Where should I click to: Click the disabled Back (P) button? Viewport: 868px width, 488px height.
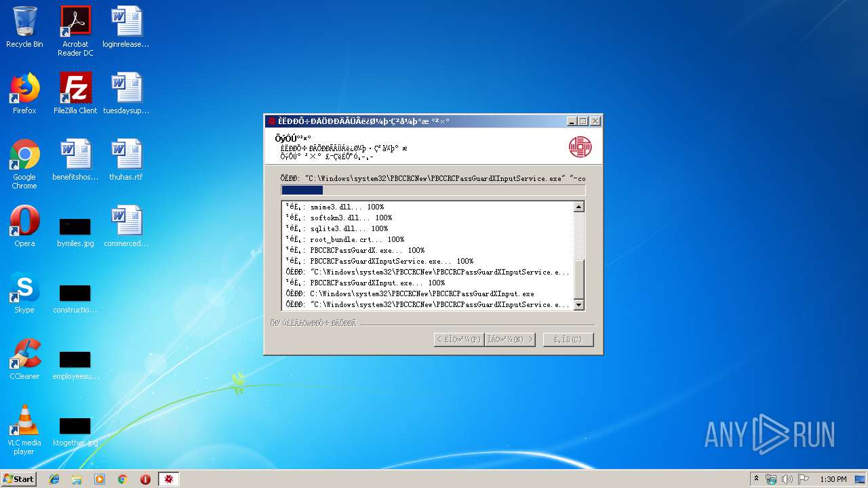pyautogui.click(x=459, y=340)
